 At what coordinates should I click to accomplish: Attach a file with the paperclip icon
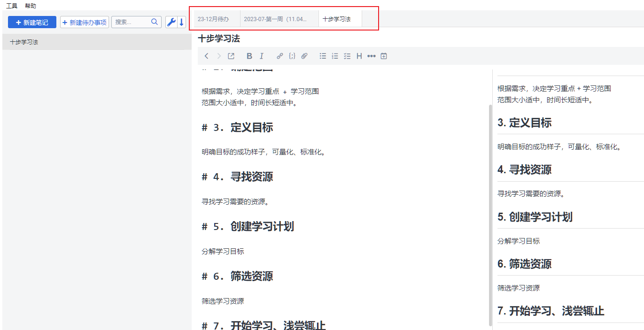pyautogui.click(x=304, y=56)
